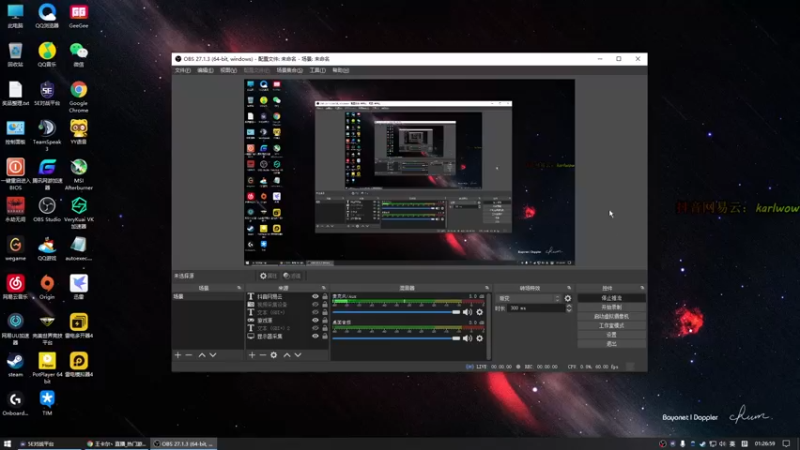Open transition properties gear icon
The height and width of the screenshot is (450, 800).
coord(568,298)
